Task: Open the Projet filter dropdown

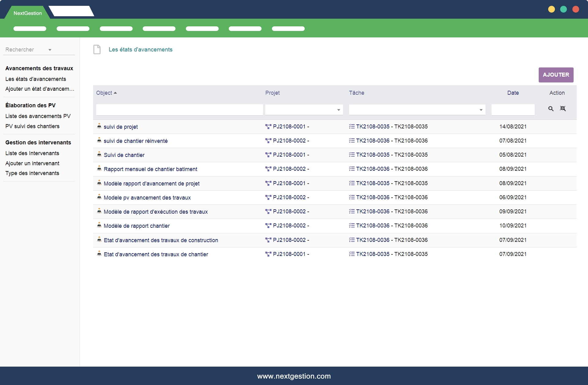Action: click(x=338, y=110)
